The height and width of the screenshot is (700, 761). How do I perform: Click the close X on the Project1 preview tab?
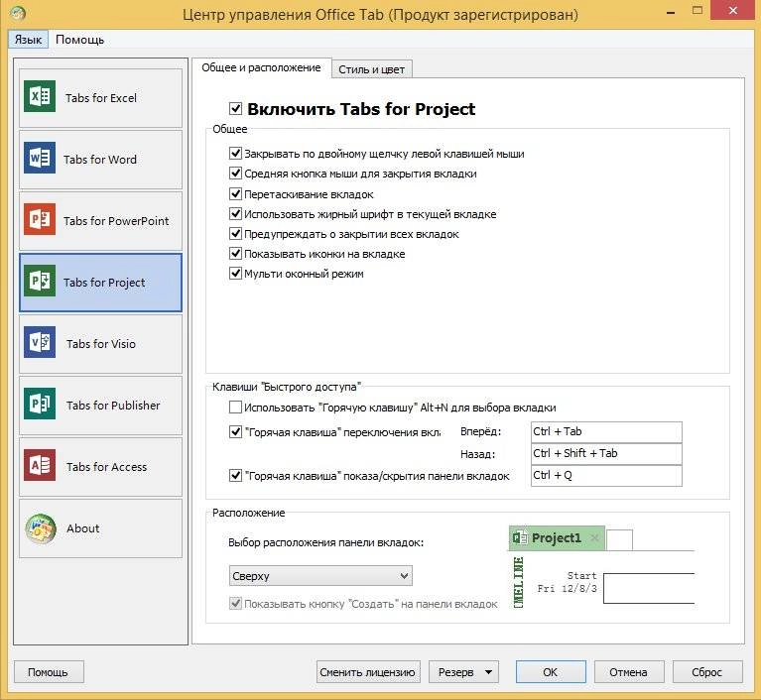[x=594, y=537]
